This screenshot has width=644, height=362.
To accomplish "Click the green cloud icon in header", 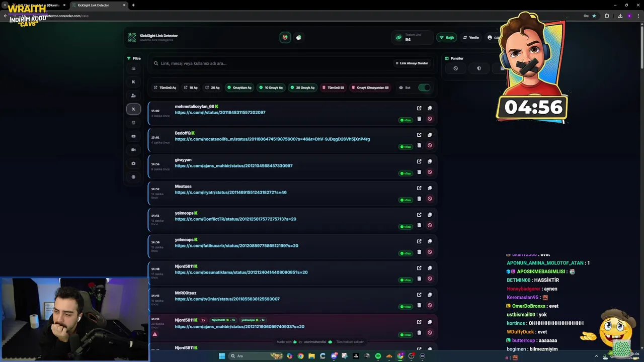I will click(299, 37).
